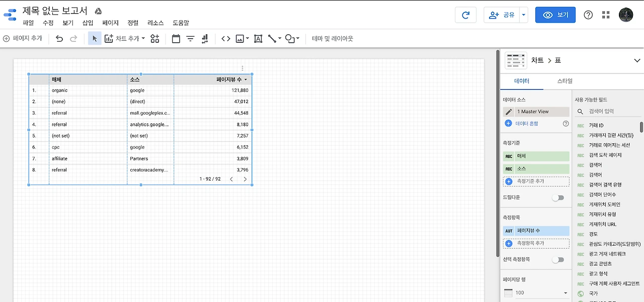This screenshot has height=302, width=644.
Task: Click the community visualizations icon
Action: [x=155, y=38]
